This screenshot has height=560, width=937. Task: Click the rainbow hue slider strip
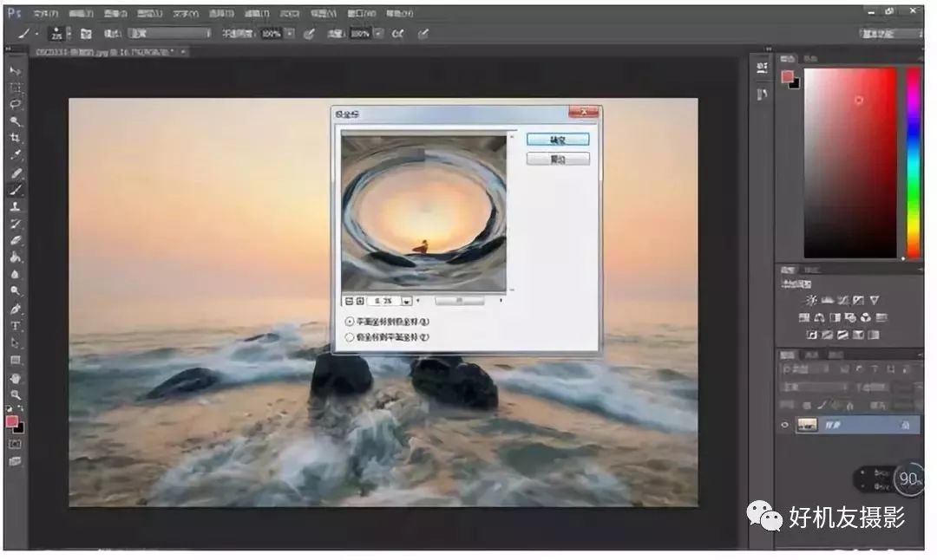click(913, 162)
